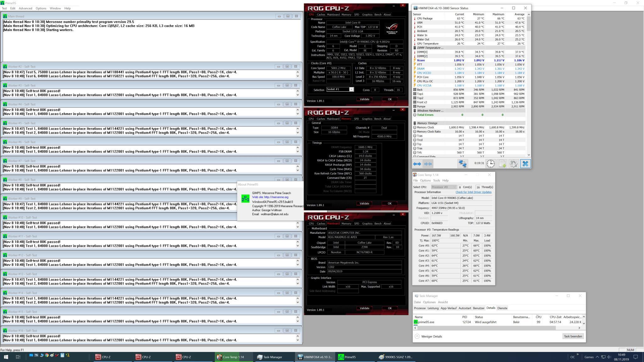Open HWiNFO sensor settings gear icon

(x=514, y=164)
